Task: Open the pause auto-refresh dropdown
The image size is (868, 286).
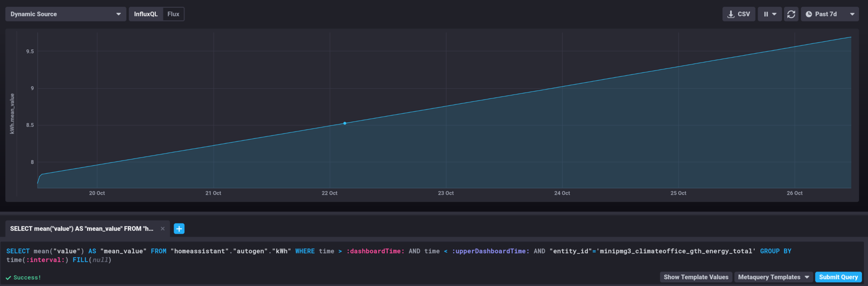Action: coord(770,14)
